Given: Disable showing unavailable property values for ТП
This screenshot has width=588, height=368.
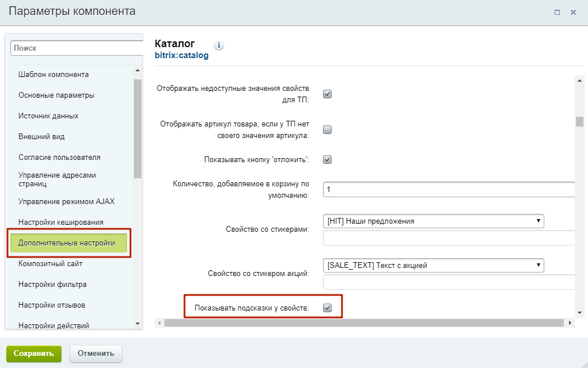Looking at the screenshot, I should [x=327, y=94].
